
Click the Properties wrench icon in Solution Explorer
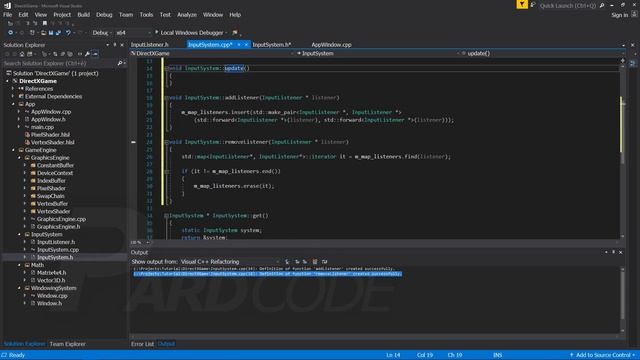[x=87, y=54]
